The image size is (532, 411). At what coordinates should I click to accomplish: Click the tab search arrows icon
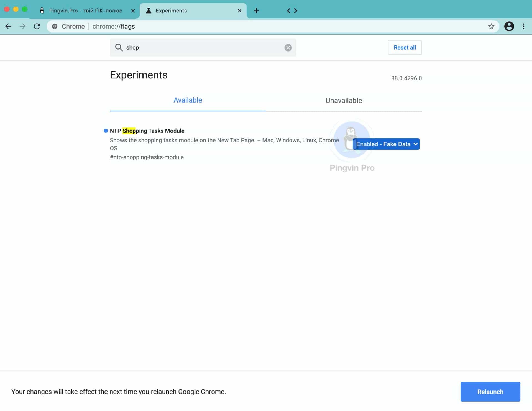tap(292, 11)
